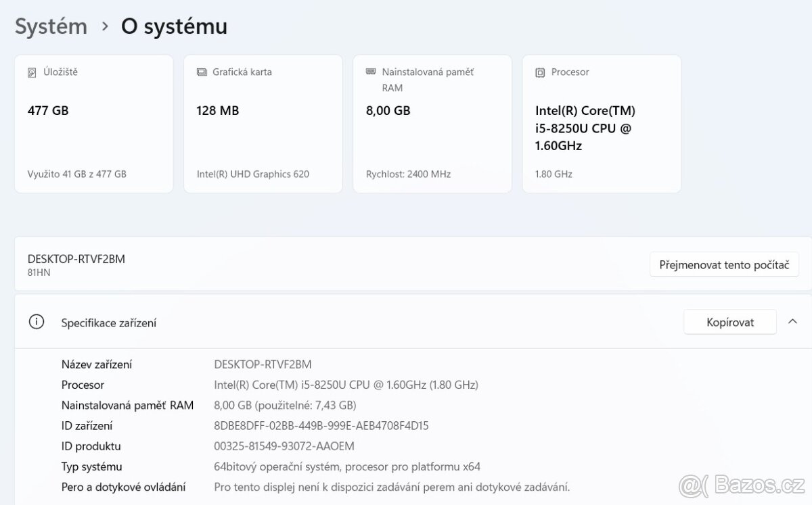Click Přejmenovat tento počítač
The image size is (812, 505).
tap(724, 264)
